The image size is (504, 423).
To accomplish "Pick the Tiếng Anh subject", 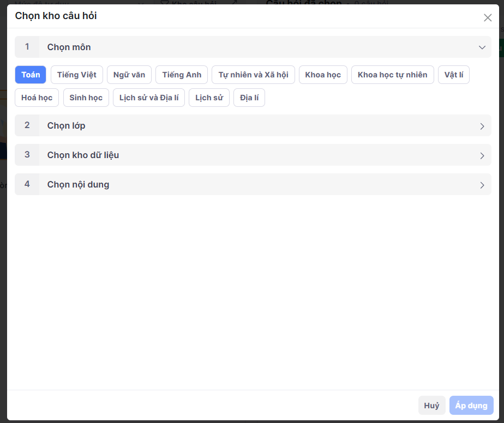I will [x=182, y=75].
